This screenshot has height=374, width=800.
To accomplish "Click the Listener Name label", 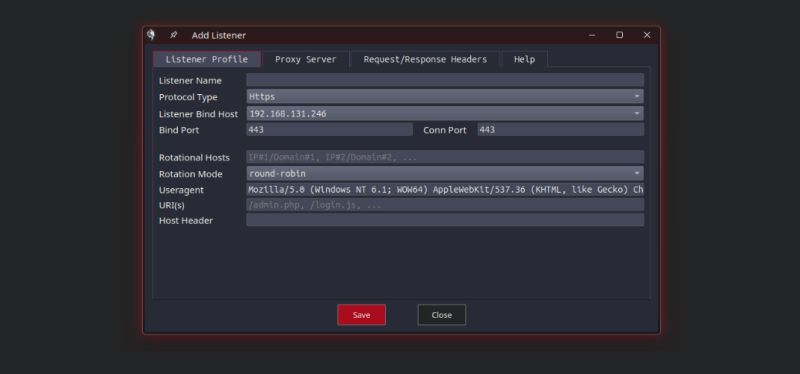I will (x=190, y=81).
